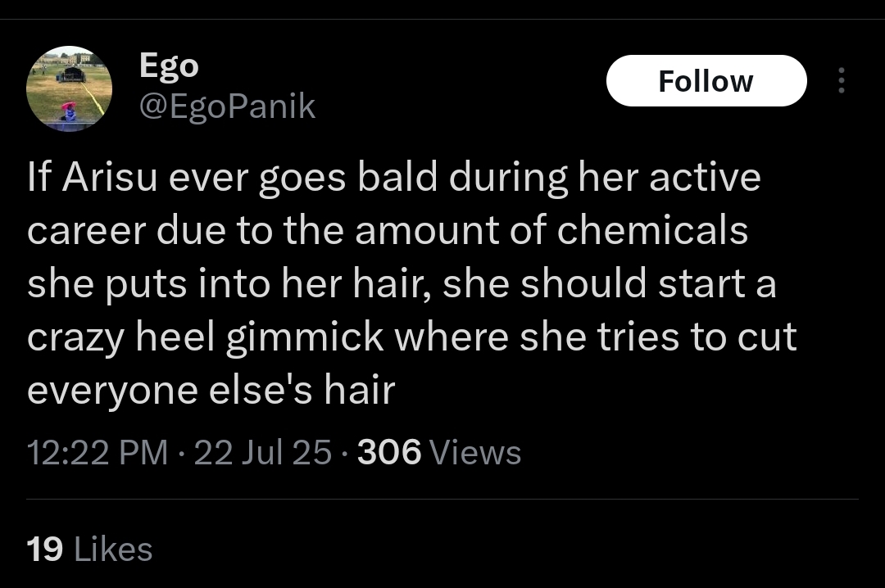Show who liked via 19 Likes
The height and width of the screenshot is (588, 885).
point(90,549)
